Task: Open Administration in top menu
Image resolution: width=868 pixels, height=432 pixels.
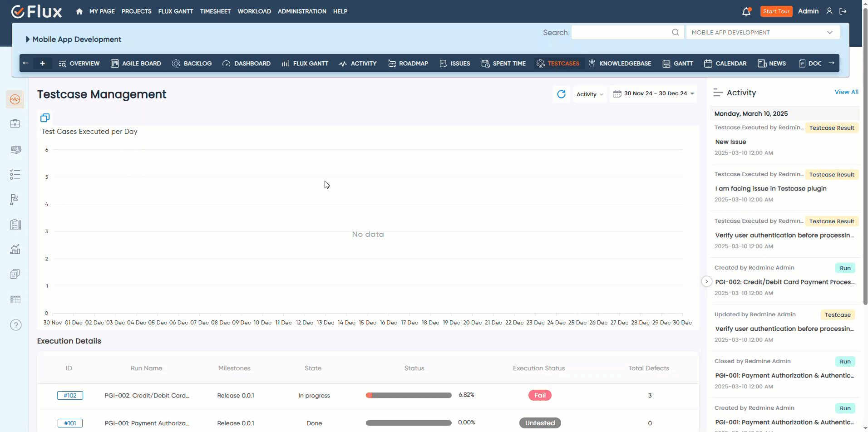Action: pos(302,11)
